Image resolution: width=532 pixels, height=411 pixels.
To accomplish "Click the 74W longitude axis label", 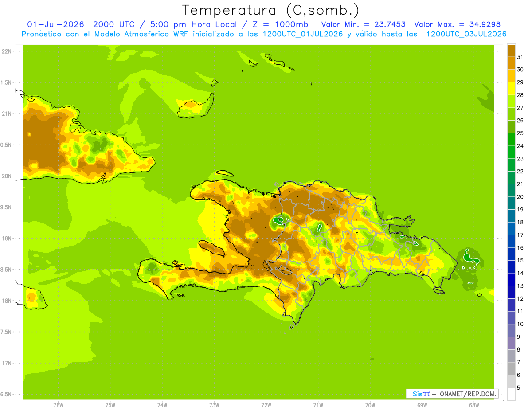I will point(162,405).
